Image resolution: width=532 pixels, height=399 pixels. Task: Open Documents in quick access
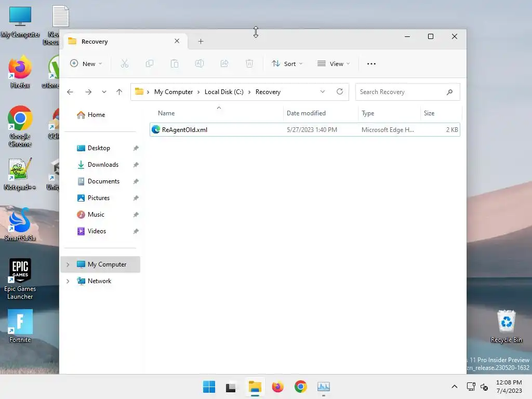[103, 181]
